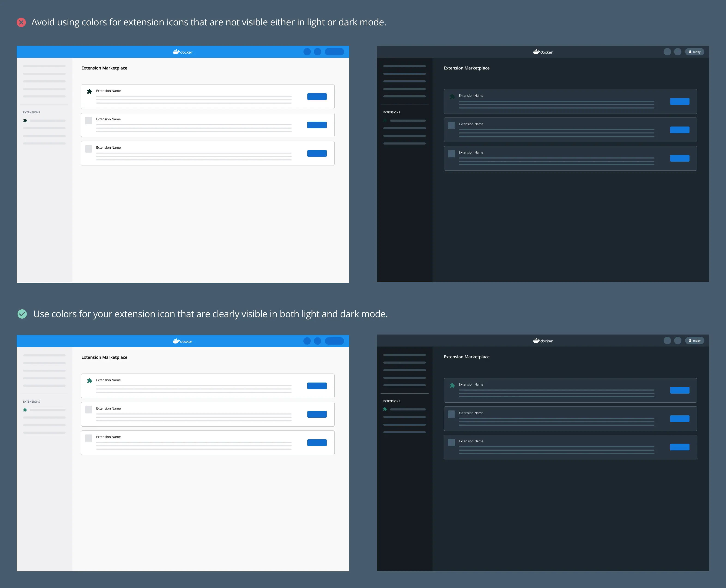Viewport: 726px width, 588px height.
Task: Click second card's blue button in bottom light mockup
Action: pos(317,414)
